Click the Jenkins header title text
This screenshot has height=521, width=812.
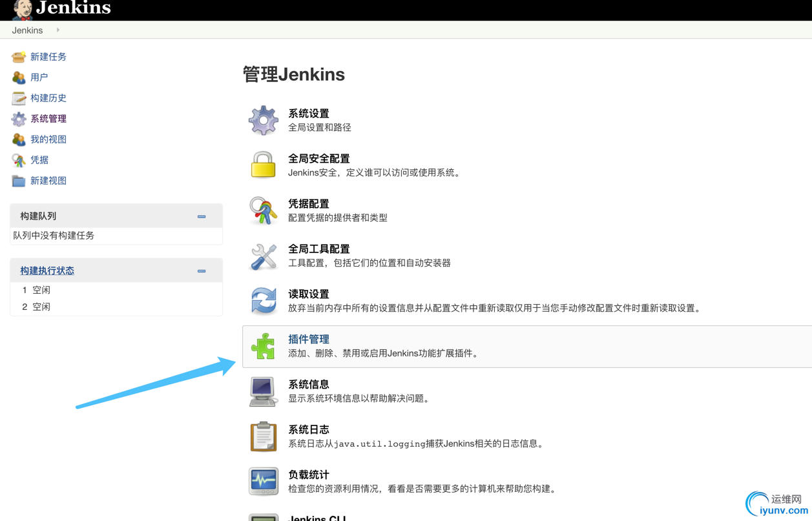74,8
